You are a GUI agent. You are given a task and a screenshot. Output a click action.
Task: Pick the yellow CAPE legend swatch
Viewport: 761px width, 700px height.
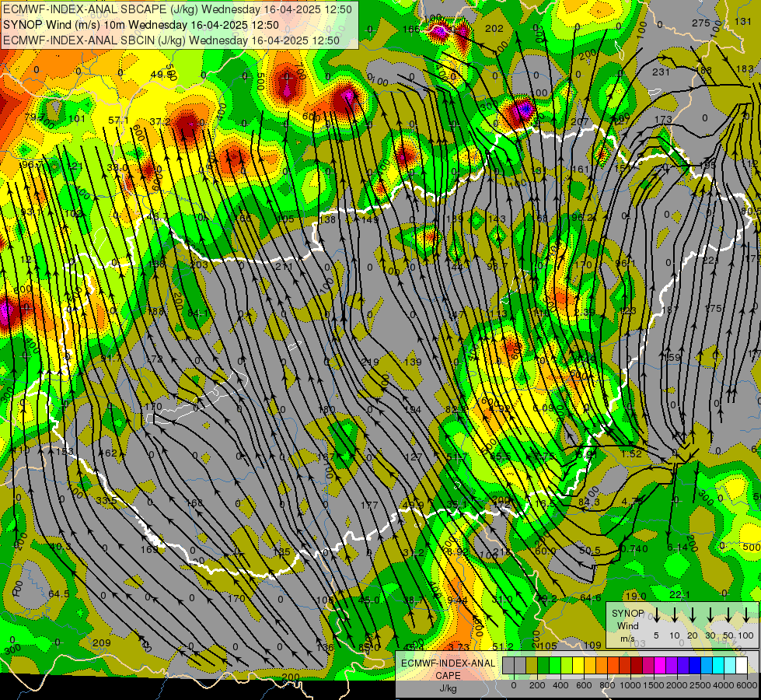pos(578,666)
